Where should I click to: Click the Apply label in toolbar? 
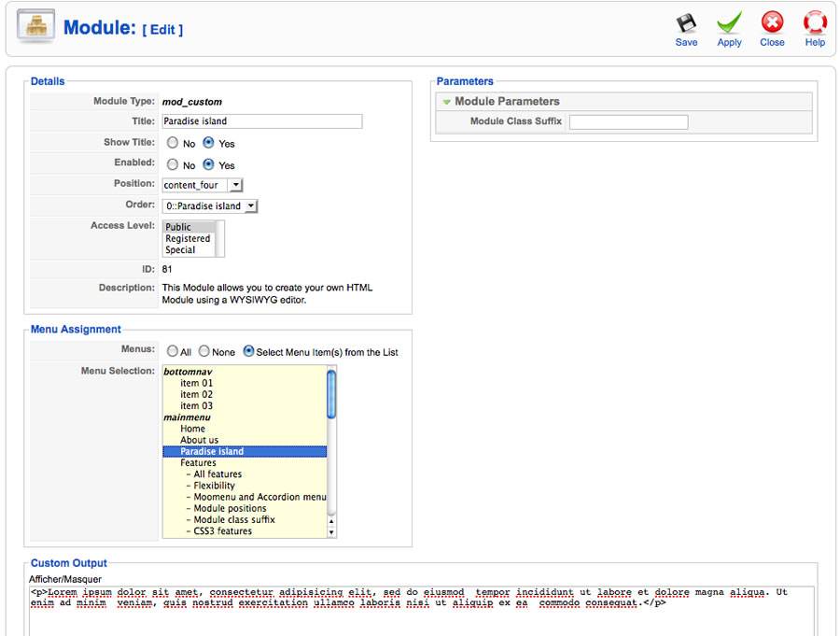[729, 42]
